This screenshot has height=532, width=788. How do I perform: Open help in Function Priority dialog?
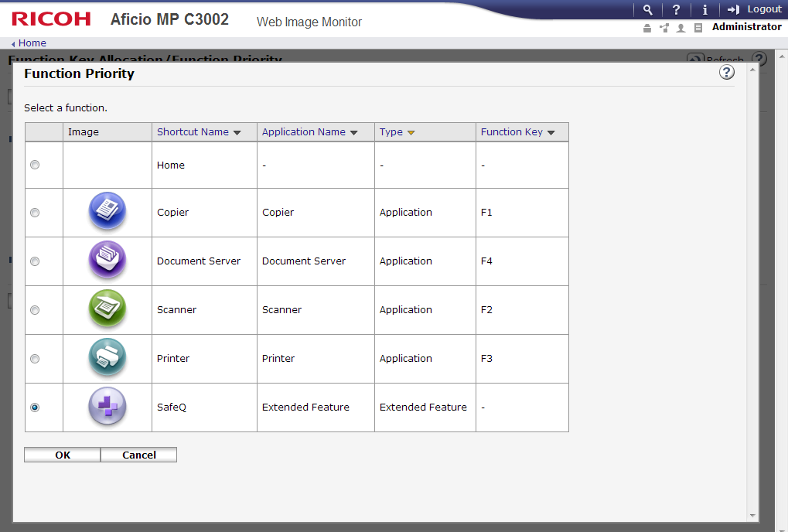tap(726, 73)
